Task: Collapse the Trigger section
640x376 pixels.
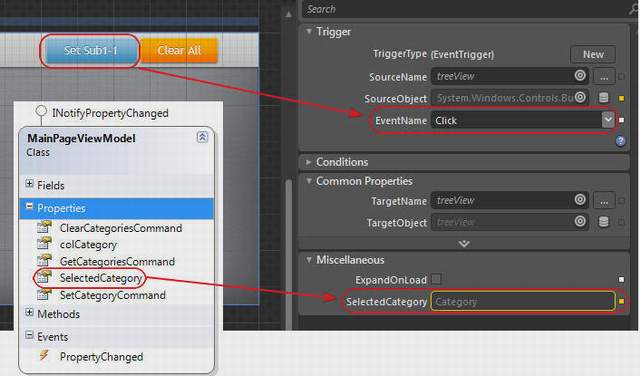Action: click(309, 31)
